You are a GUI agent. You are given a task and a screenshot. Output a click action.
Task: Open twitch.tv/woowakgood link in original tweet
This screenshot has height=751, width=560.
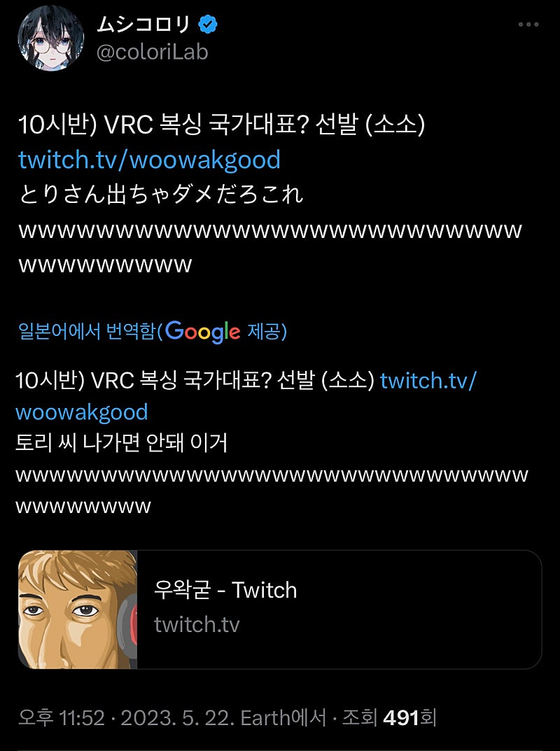coord(150,160)
